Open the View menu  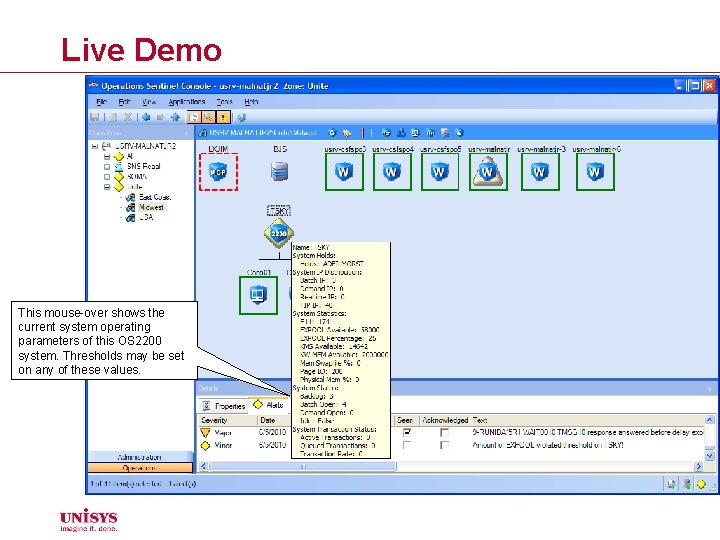pyautogui.click(x=149, y=101)
